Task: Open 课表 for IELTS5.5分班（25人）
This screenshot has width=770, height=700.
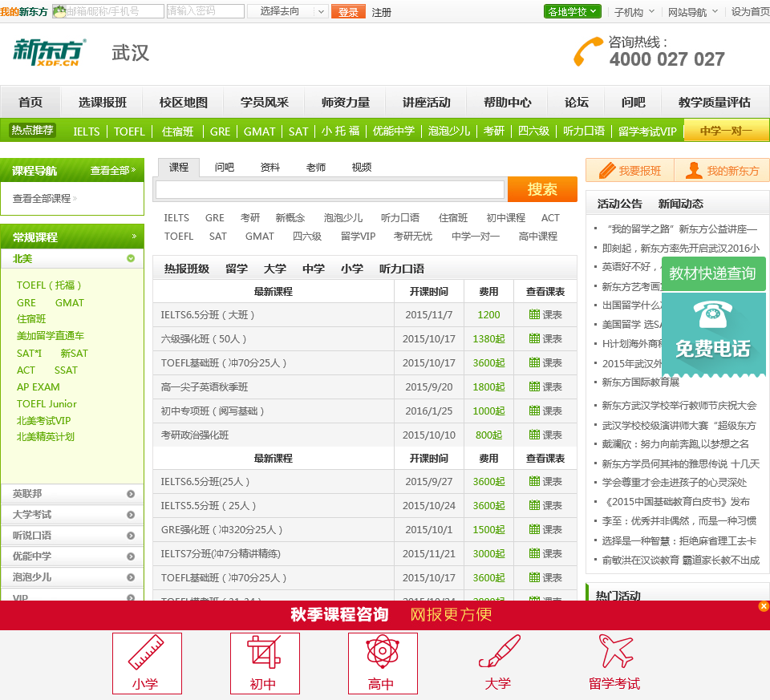Action: pos(545,505)
